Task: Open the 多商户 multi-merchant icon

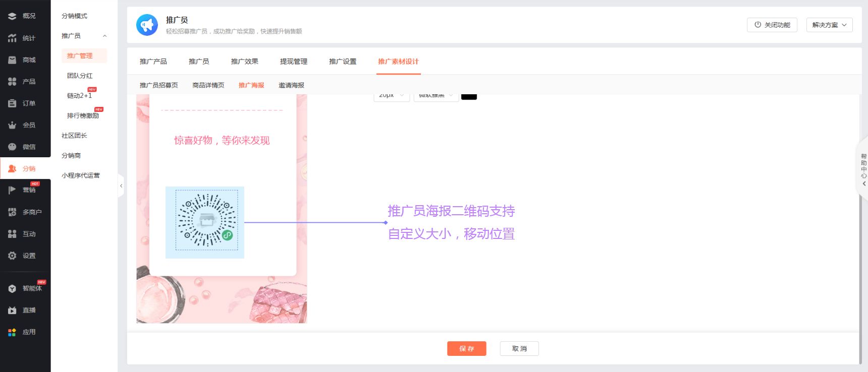Action: click(12, 212)
